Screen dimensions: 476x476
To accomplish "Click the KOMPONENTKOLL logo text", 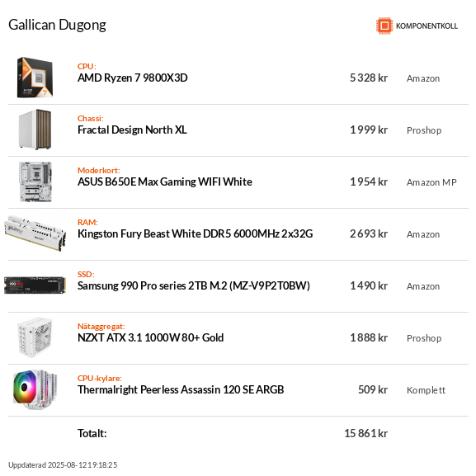I will 427,26.
